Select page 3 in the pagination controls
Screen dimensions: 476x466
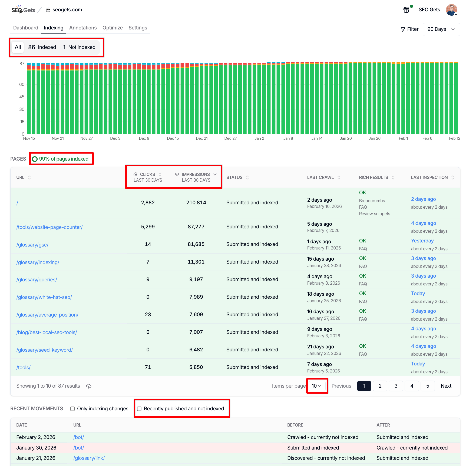pos(396,386)
